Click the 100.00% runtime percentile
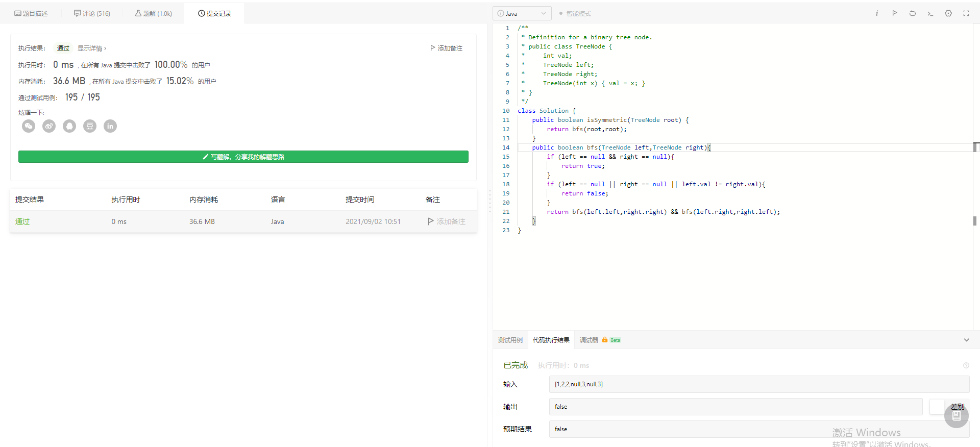The width and height of the screenshot is (980, 447). pyautogui.click(x=171, y=64)
